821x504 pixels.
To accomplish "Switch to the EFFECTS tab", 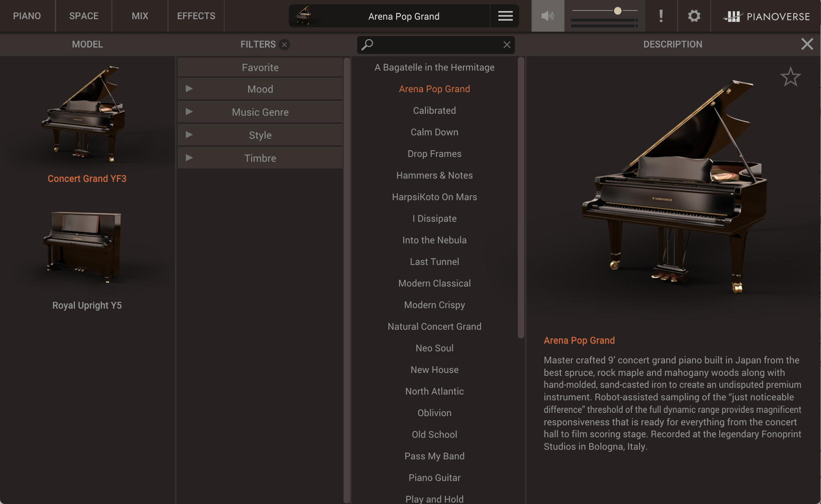I will click(196, 16).
